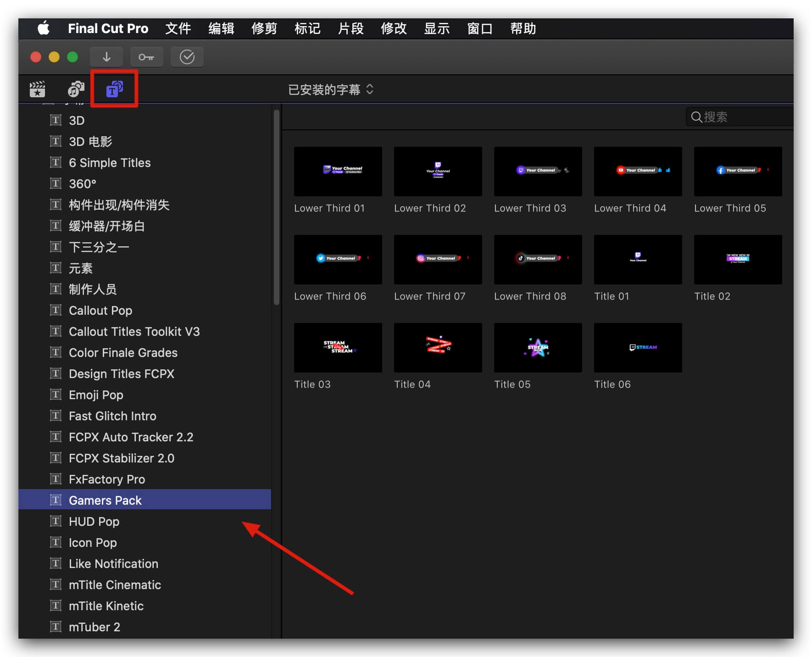Viewport: 812px width, 657px height.
Task: Open the Final Cut Pro menu
Action: click(108, 28)
